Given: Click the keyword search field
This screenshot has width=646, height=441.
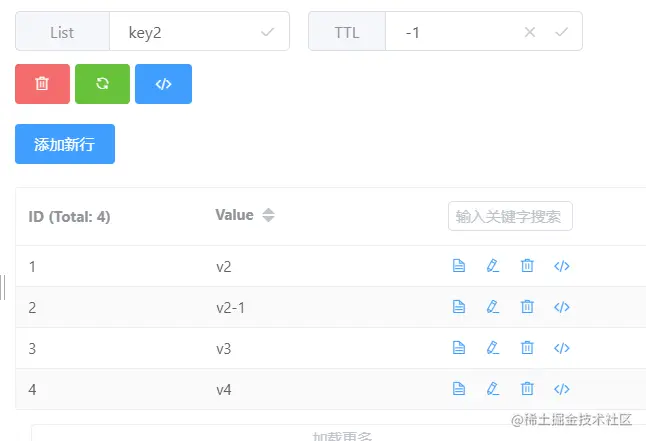Looking at the screenshot, I should (x=510, y=216).
